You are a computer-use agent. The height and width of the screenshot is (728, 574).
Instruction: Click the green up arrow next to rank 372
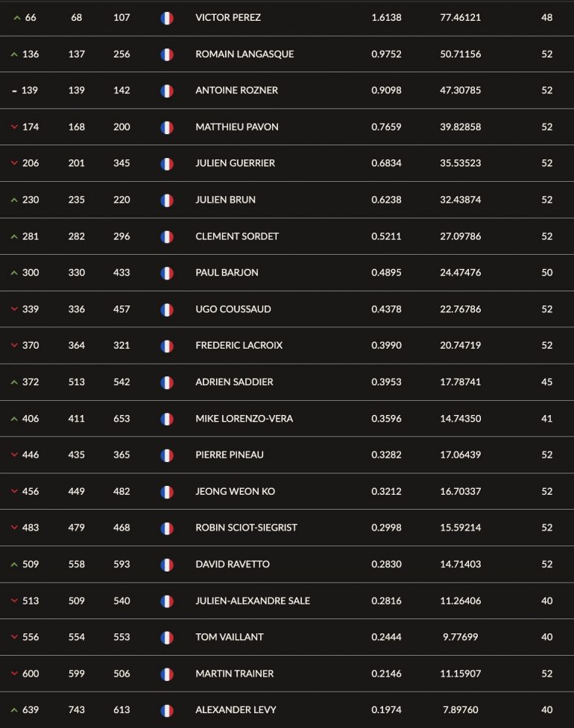pos(14,382)
